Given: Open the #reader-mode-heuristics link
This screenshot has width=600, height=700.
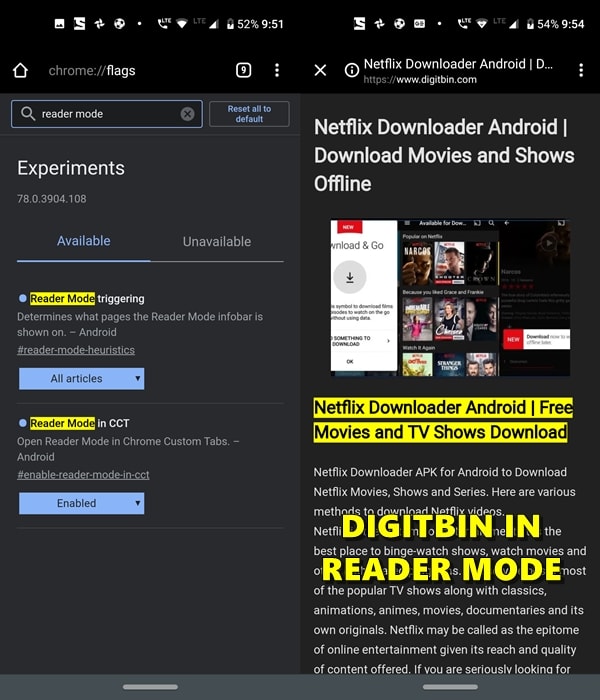Looking at the screenshot, I should tap(76, 350).
